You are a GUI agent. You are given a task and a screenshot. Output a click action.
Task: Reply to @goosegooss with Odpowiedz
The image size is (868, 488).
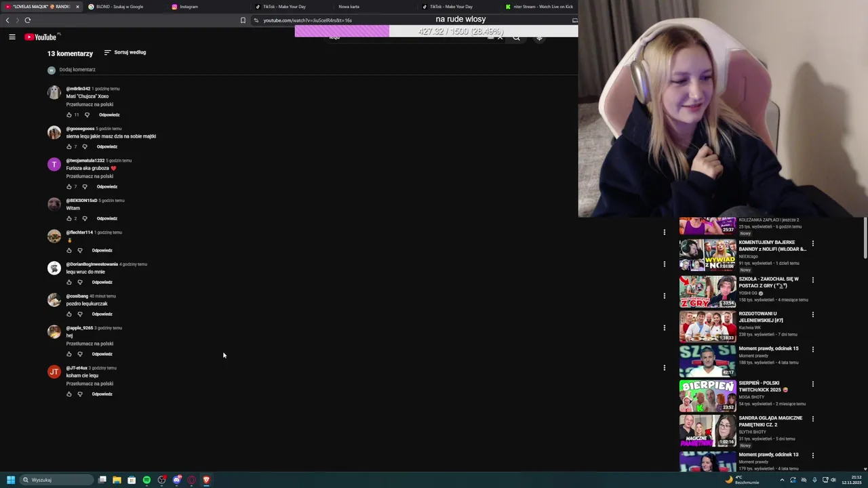(x=107, y=146)
